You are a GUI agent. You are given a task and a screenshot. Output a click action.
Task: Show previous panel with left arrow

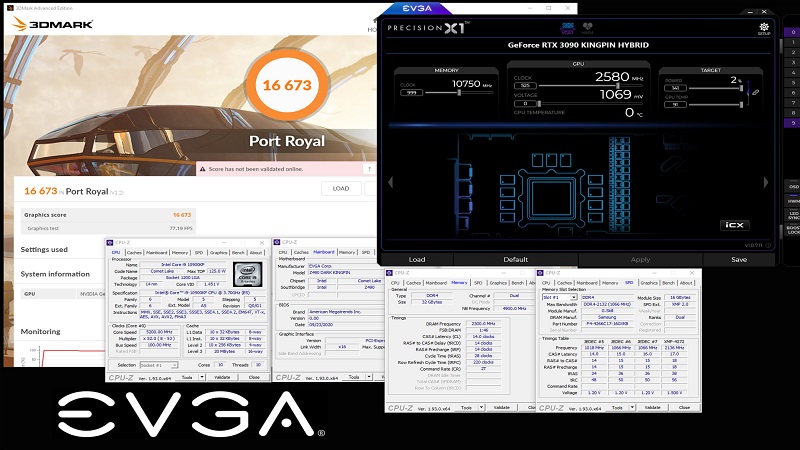click(x=391, y=182)
